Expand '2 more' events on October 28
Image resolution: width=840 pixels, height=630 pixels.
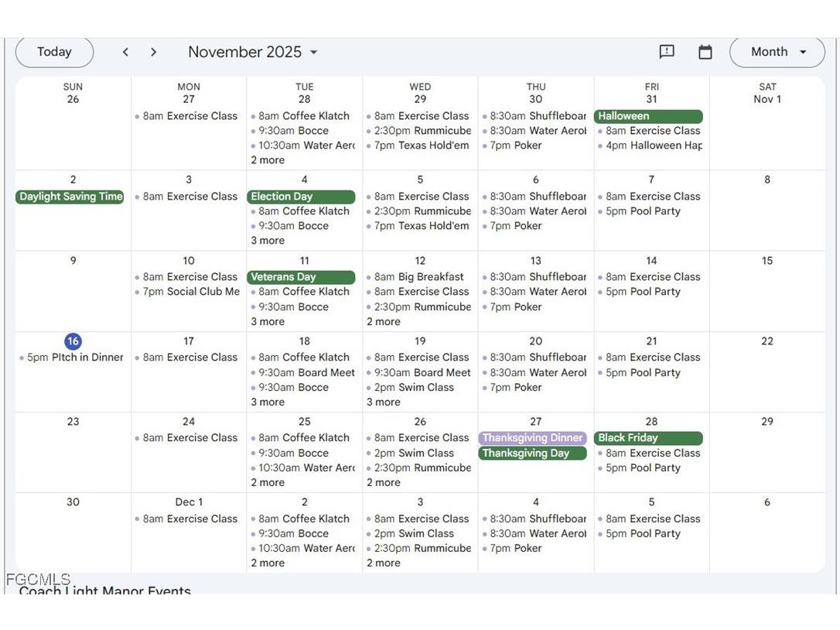coord(268,160)
